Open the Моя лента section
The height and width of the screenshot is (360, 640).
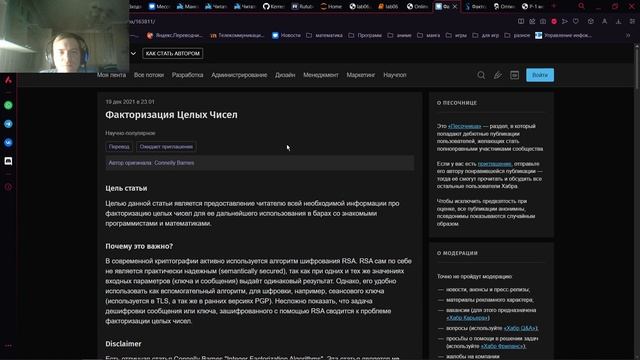tap(111, 75)
